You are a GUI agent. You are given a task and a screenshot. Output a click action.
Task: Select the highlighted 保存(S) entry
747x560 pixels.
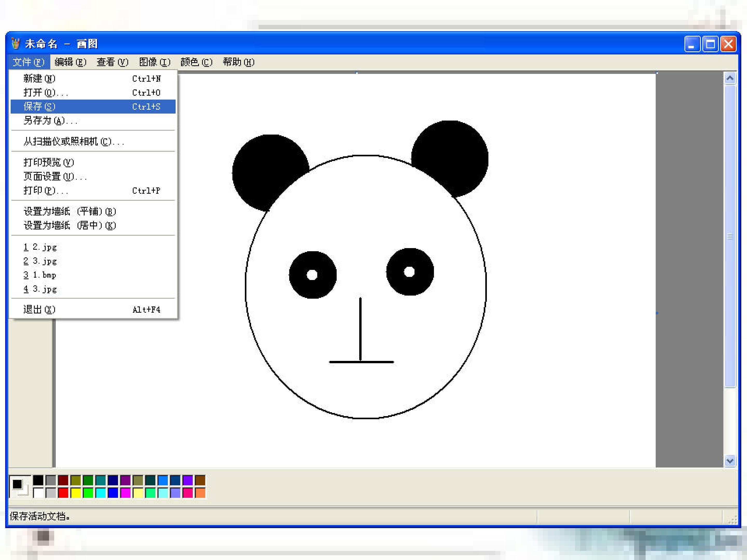(93, 107)
